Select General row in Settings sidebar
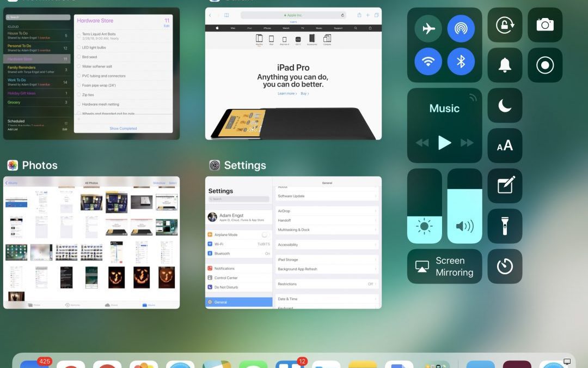The width and height of the screenshot is (588, 368). coord(239,302)
